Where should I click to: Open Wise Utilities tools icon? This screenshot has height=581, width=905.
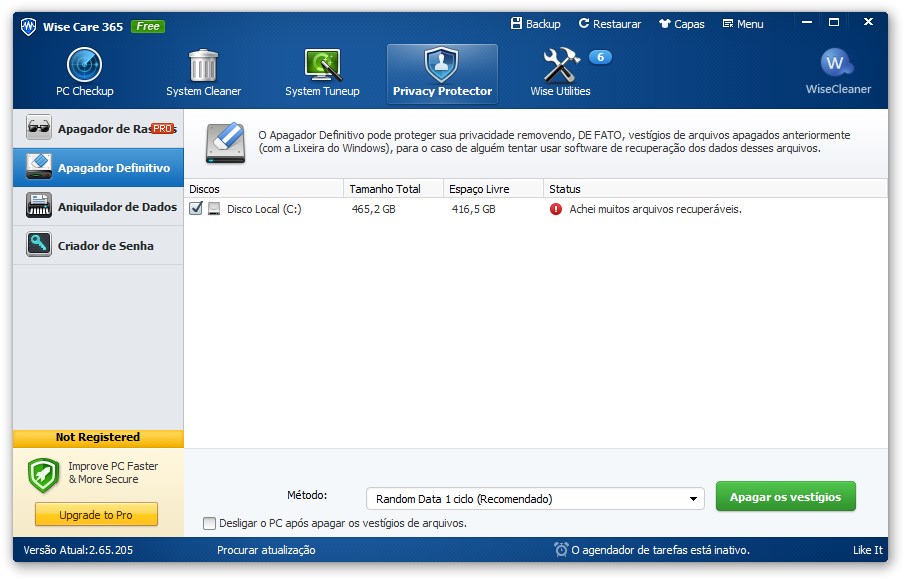coord(560,66)
